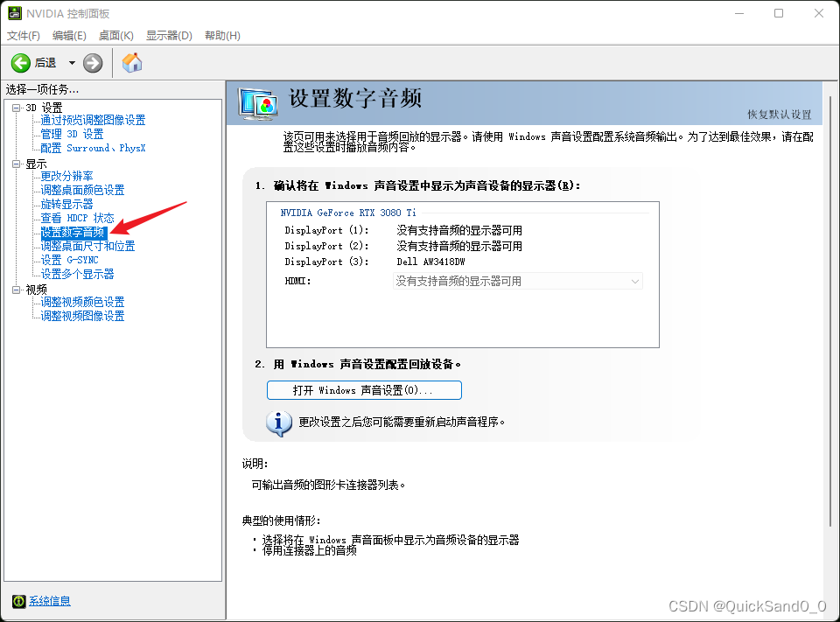Screen dimensions: 840x622
Task: Minimize the NVIDIA control panel window
Action: [x=739, y=13]
